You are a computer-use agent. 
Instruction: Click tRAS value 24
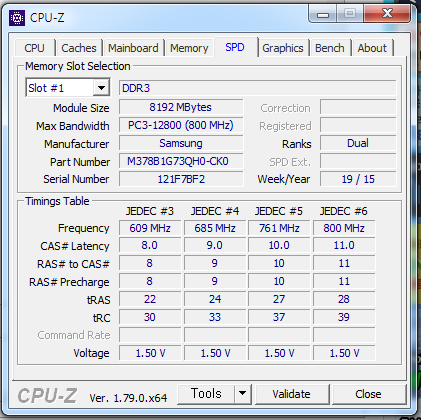pyautogui.click(x=215, y=299)
